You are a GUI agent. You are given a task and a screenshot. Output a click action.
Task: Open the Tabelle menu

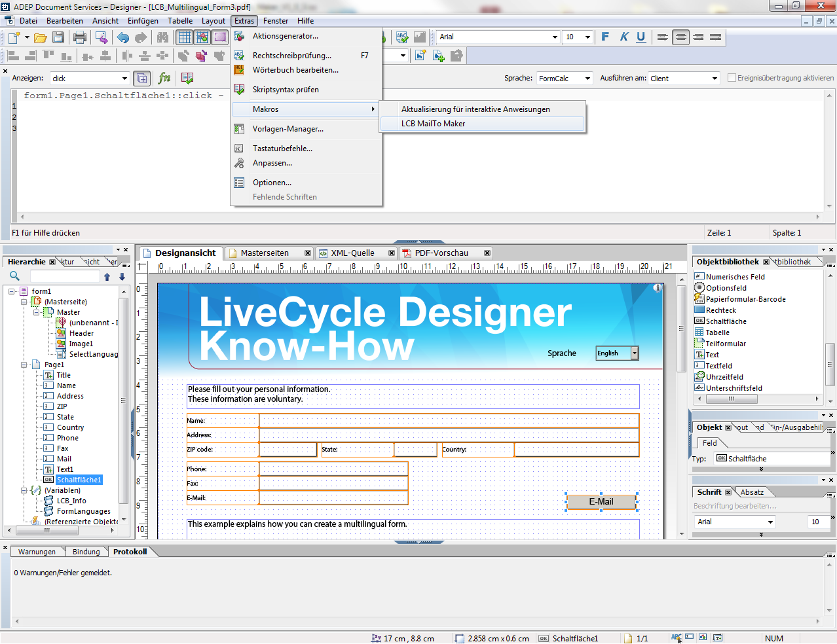click(180, 21)
